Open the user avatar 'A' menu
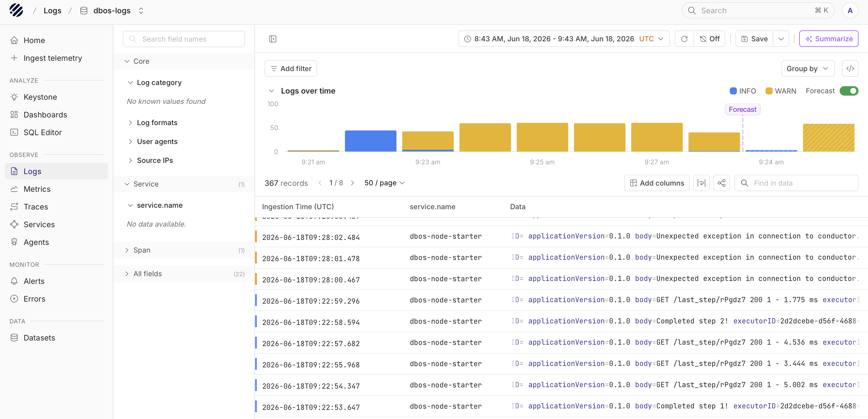 coord(850,10)
